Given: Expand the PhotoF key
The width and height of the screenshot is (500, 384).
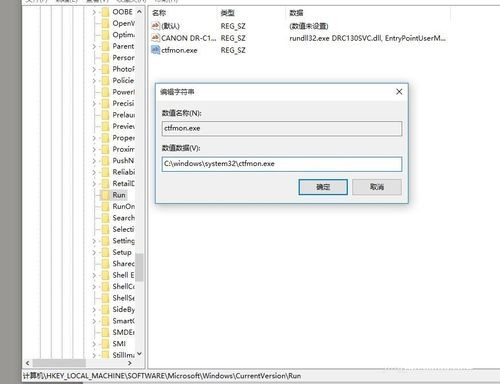Looking at the screenshot, I should pyautogui.click(x=94, y=69).
